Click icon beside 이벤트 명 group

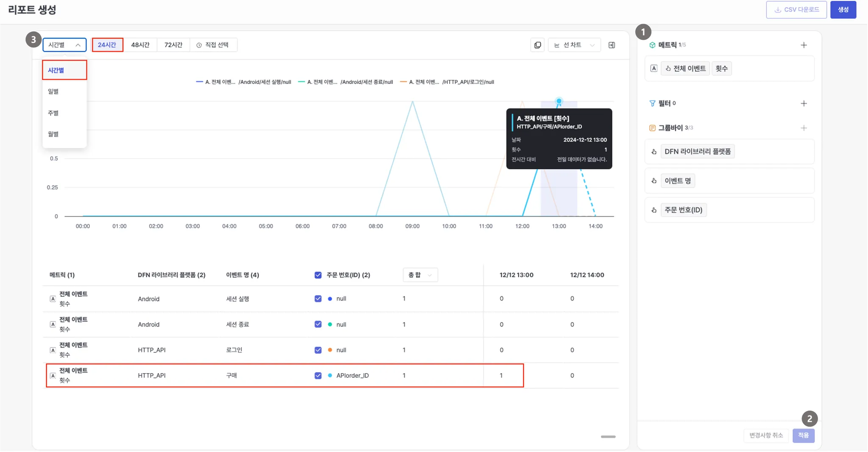pos(654,181)
